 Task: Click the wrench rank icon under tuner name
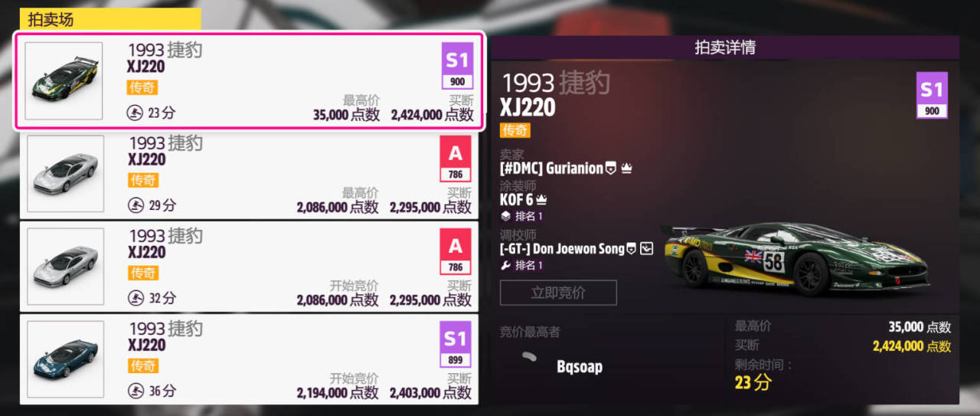coord(505,265)
